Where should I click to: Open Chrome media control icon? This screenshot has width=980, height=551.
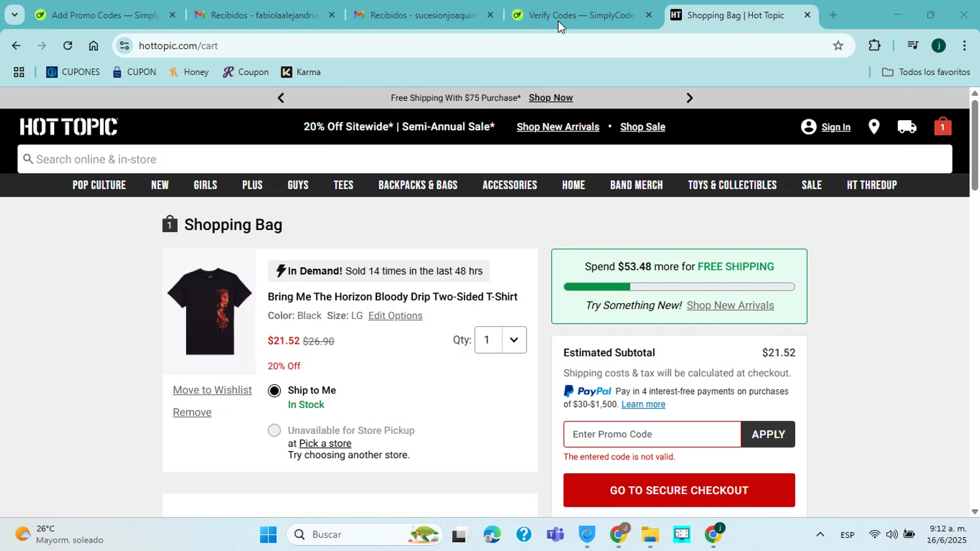click(913, 45)
